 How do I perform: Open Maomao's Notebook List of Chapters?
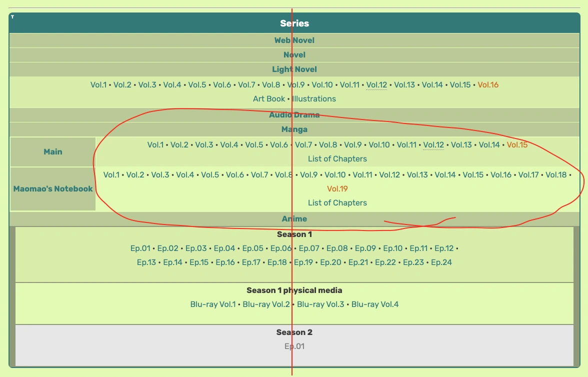click(337, 202)
